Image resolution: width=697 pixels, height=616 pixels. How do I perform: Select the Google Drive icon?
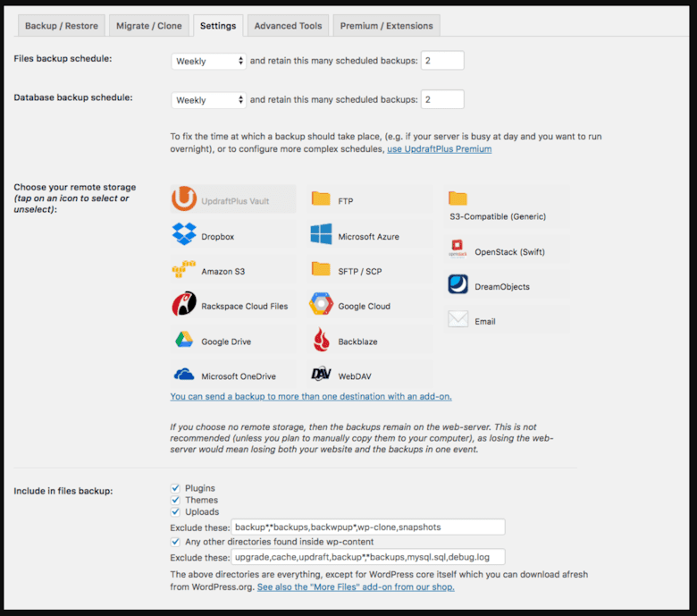pos(184,340)
